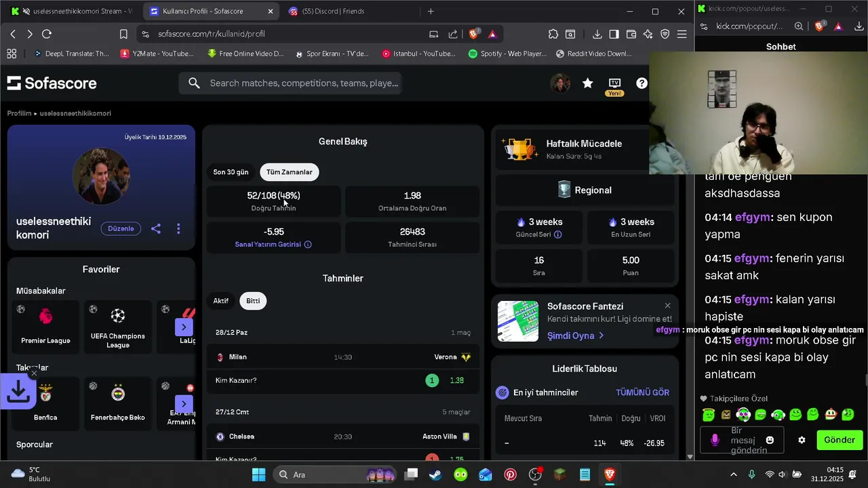Screen dimensions: 868x488
Task: Open the Benfica team card
Action: click(45, 403)
